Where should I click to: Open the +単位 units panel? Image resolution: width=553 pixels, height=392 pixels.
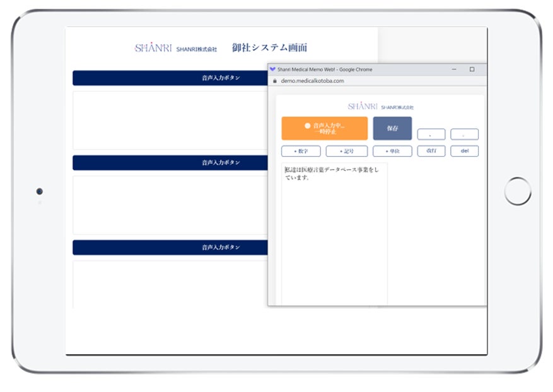point(392,151)
